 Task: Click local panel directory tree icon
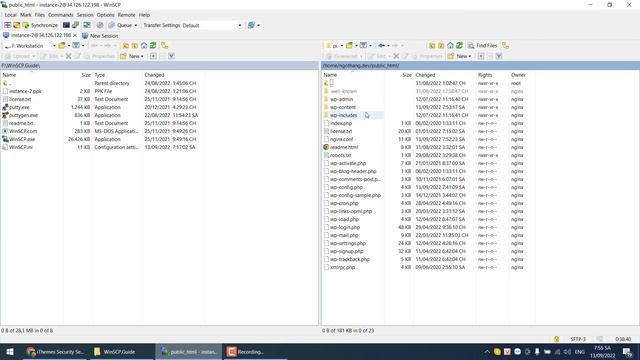164,46
